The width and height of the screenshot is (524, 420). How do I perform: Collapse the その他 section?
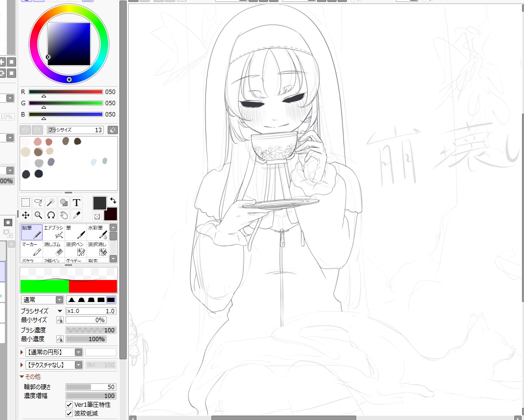(x=22, y=376)
